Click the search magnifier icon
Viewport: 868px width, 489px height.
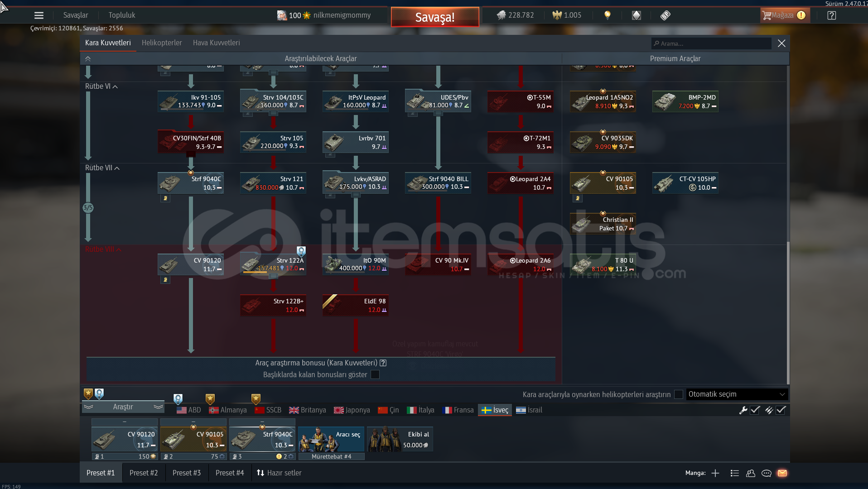[656, 43]
